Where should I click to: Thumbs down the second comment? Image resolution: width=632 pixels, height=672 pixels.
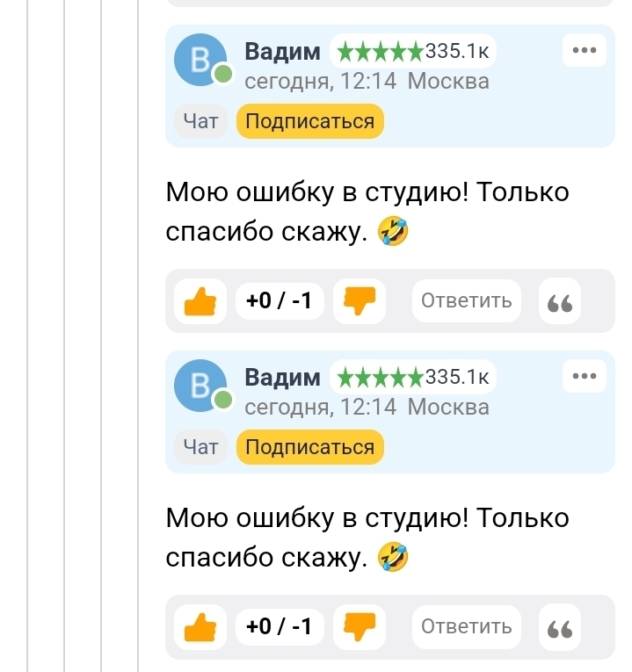359,627
